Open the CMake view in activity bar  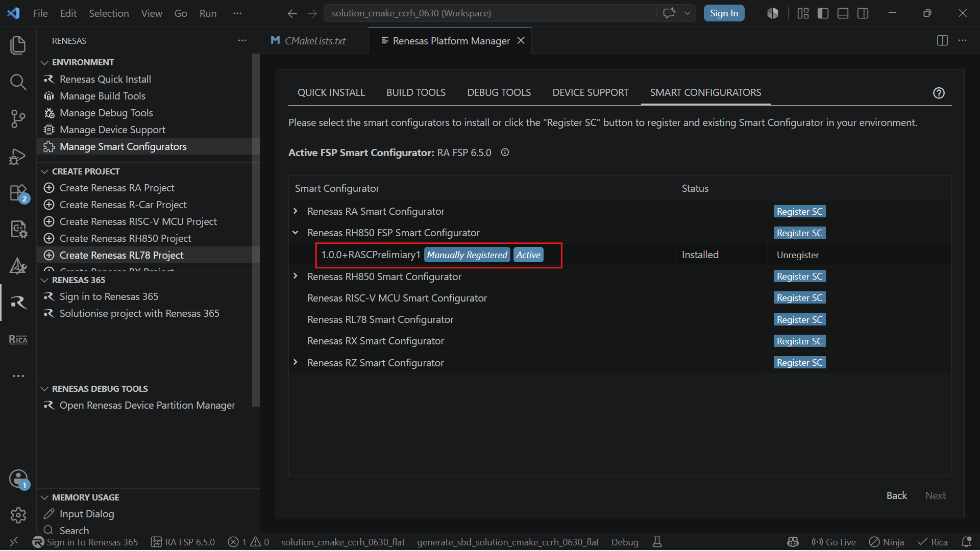tap(18, 266)
